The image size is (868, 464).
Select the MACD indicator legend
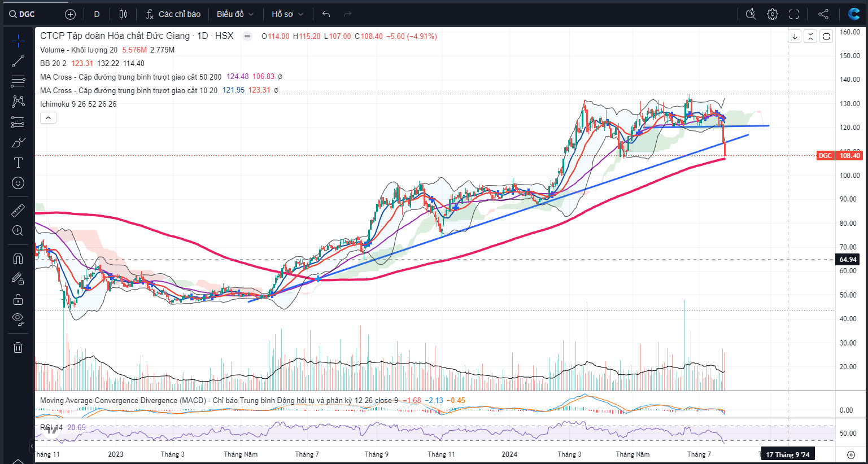(x=219, y=400)
